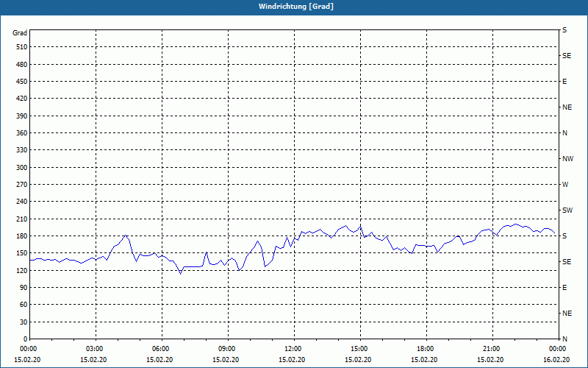Click the 420 degree axis label
The height and width of the screenshot is (368, 588).
22,99
